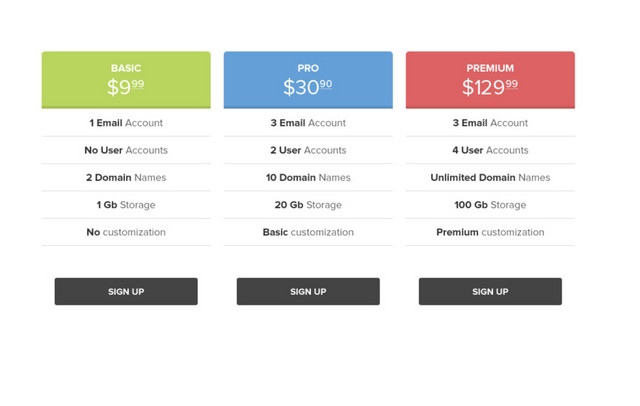Click "No customization" row
640x406 pixels.
[x=126, y=232]
